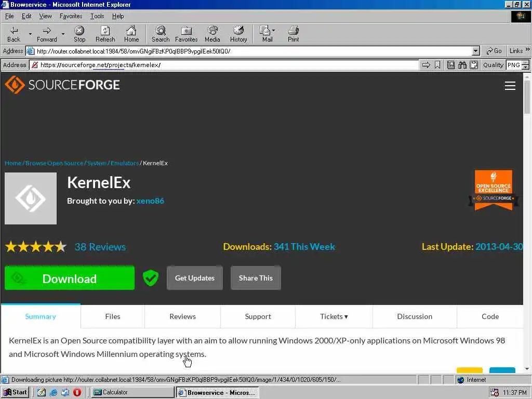Image resolution: width=532 pixels, height=399 pixels.
Task: Click the Browservice sourceforge address field
Action: click(x=224, y=65)
